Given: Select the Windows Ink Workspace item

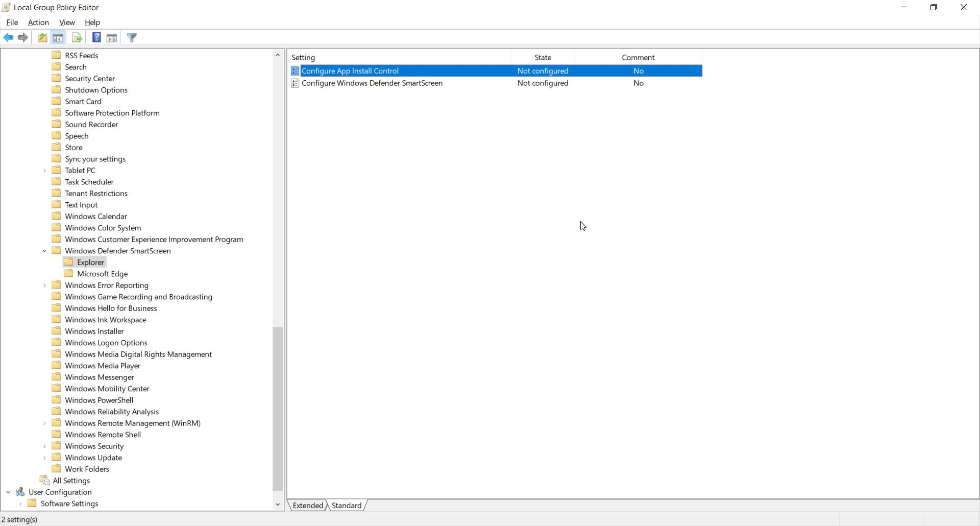Looking at the screenshot, I should pyautogui.click(x=106, y=320).
